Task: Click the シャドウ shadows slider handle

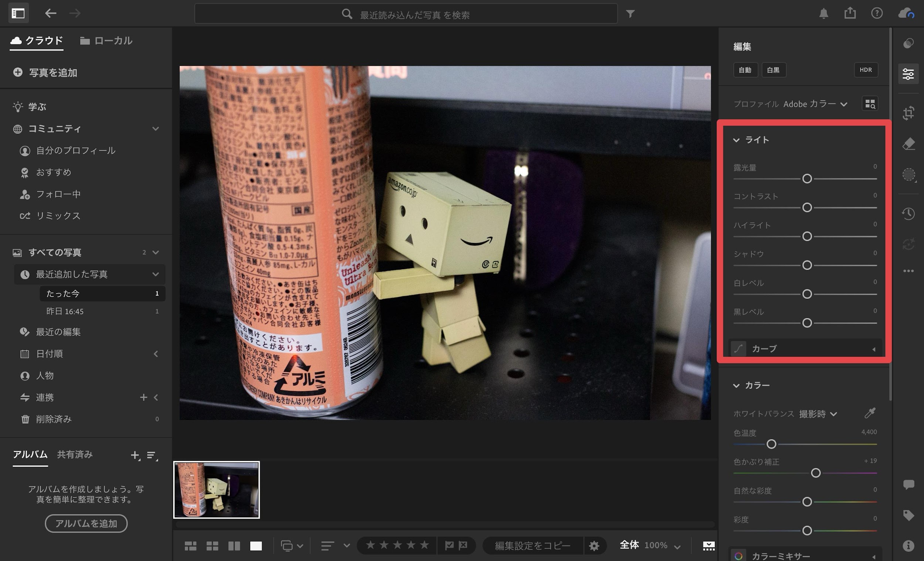Action: 807,265
